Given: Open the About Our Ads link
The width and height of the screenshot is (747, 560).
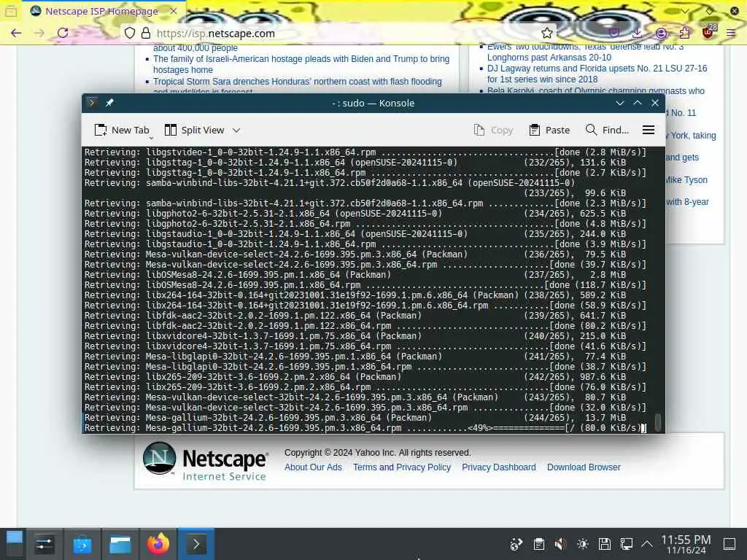Looking at the screenshot, I should (x=313, y=467).
